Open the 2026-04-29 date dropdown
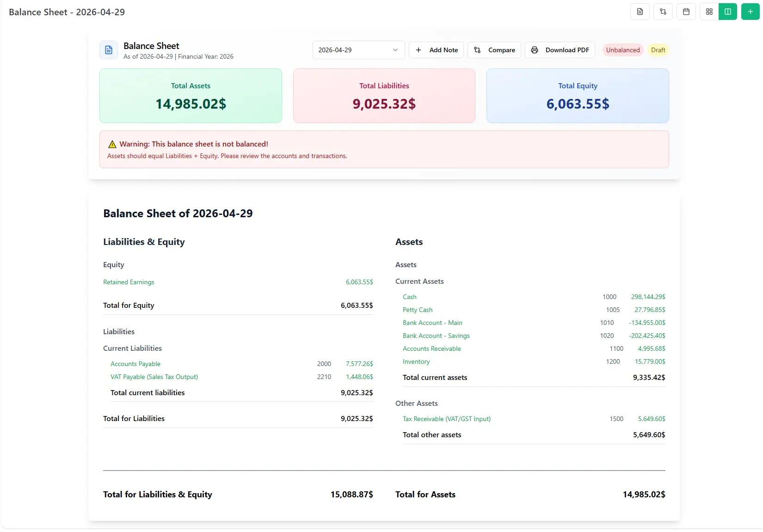Screen dimensions: 763x532 358,50
